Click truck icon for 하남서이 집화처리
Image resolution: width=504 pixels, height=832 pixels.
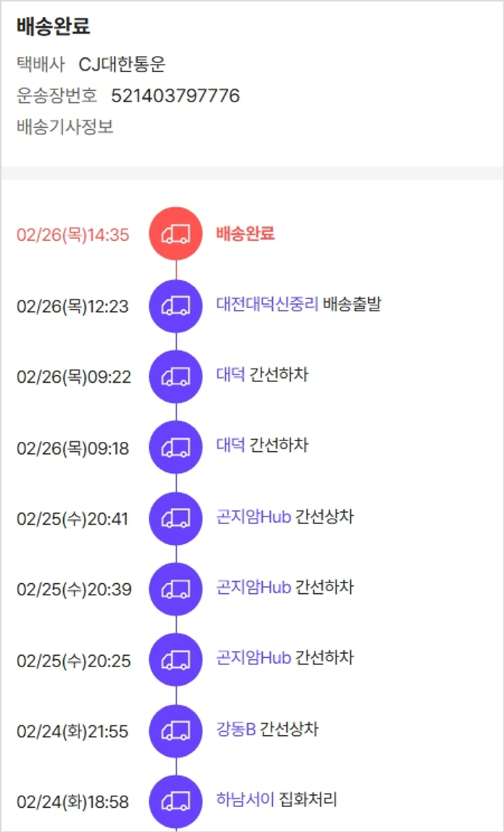point(175,802)
